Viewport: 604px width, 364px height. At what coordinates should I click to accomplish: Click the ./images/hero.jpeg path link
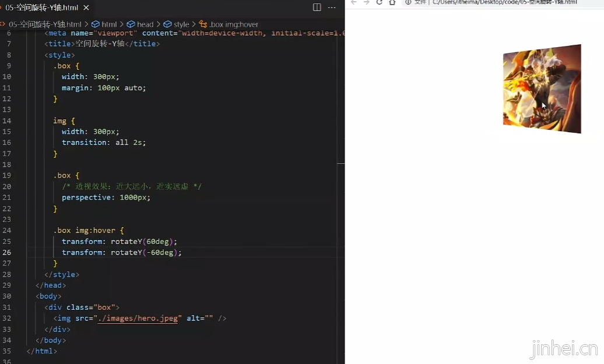point(138,318)
